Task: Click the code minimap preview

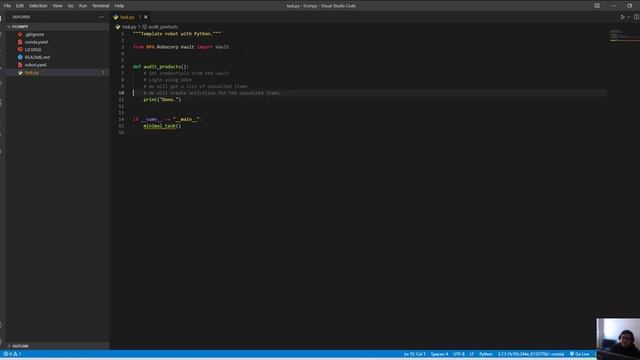Action: coord(623,36)
